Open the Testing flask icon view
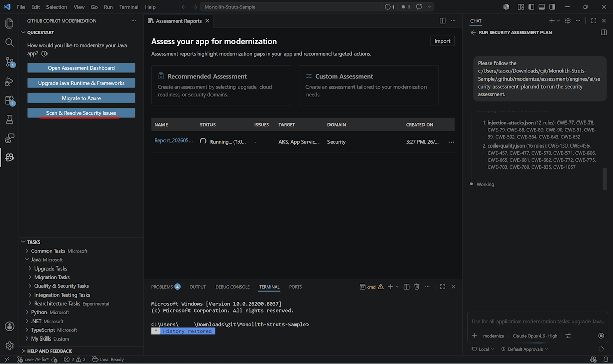 click(x=9, y=119)
